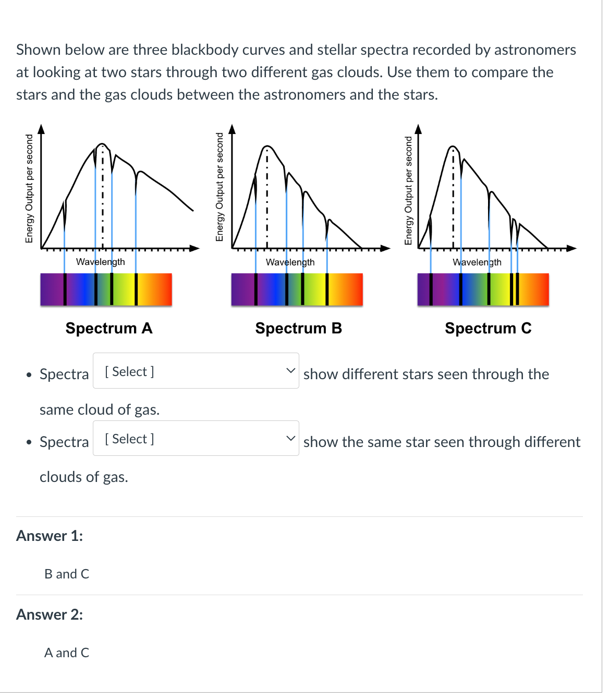This screenshot has height=700, width=609.
Task: Click the first bullet point next to Spectra
Action: coord(29,373)
